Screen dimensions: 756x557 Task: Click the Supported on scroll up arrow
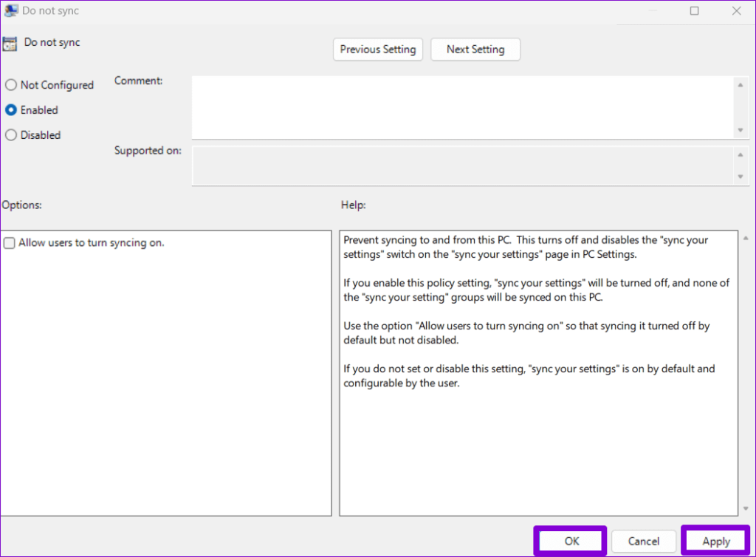pos(740,154)
